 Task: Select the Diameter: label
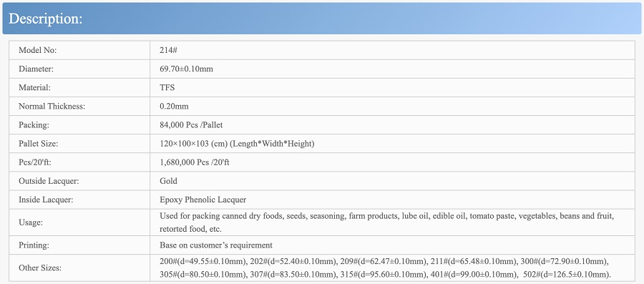36,69
